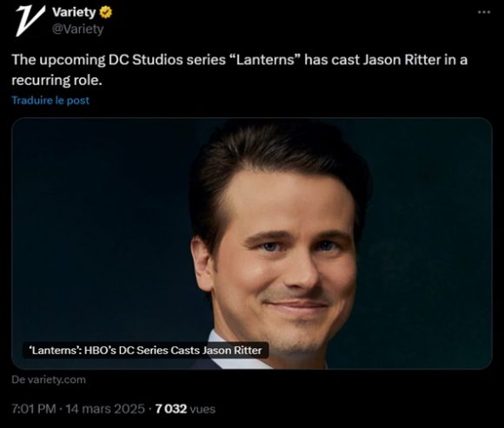Viewport: 504px width, 428px height.
Task: Click the word series in the post text
Action: pyautogui.click(x=206, y=60)
